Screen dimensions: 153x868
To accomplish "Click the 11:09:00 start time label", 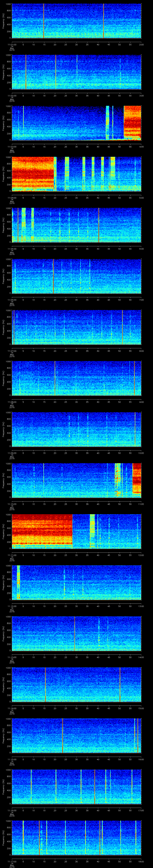I will coord(12,453).
